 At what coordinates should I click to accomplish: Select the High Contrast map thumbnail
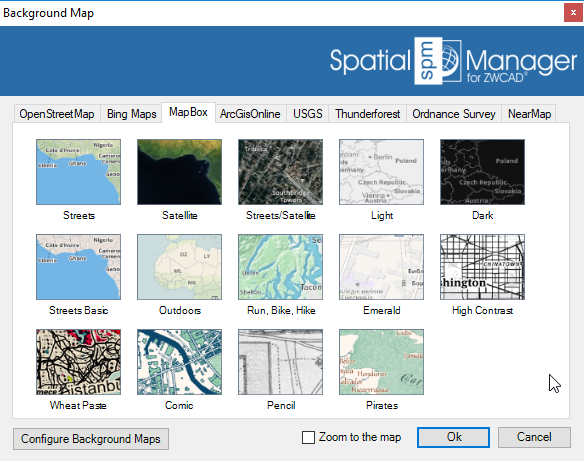coord(482,267)
